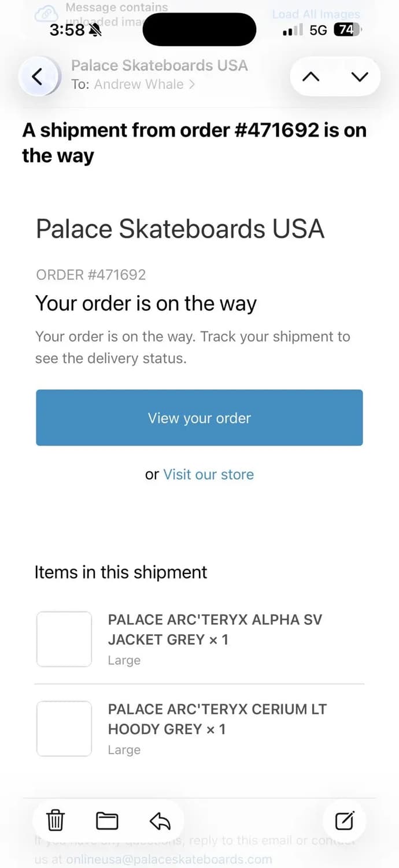Tap the battery indicator in status bar
399x868 pixels.
347,30
